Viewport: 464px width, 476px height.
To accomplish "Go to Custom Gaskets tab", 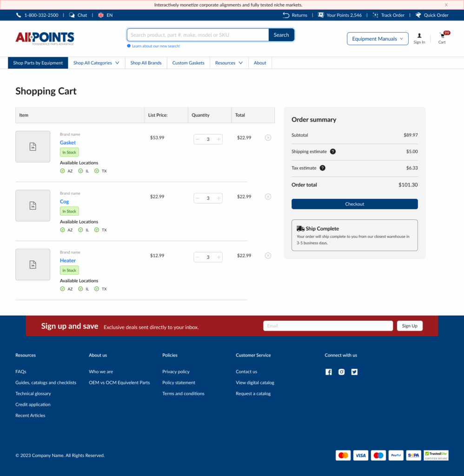I will coord(188,63).
